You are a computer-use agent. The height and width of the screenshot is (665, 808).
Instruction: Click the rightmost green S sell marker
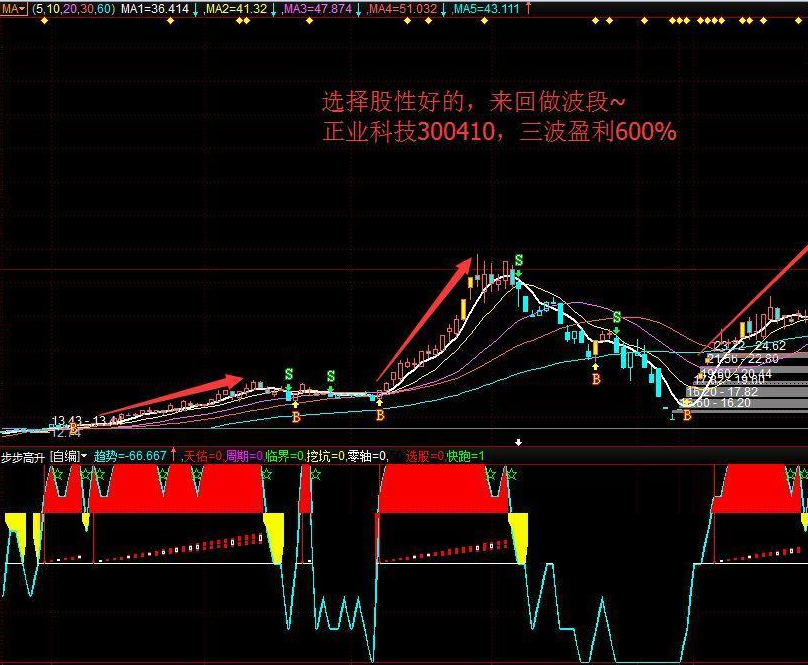tap(617, 317)
